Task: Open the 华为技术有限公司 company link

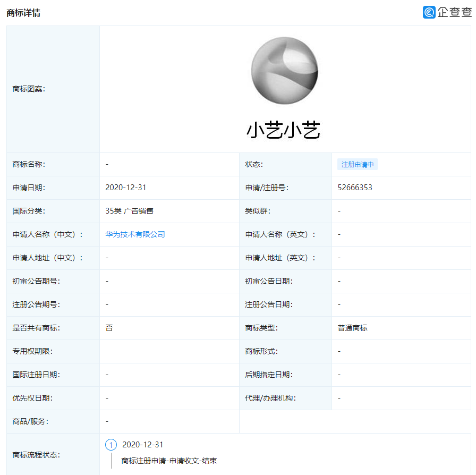Action: [x=134, y=234]
